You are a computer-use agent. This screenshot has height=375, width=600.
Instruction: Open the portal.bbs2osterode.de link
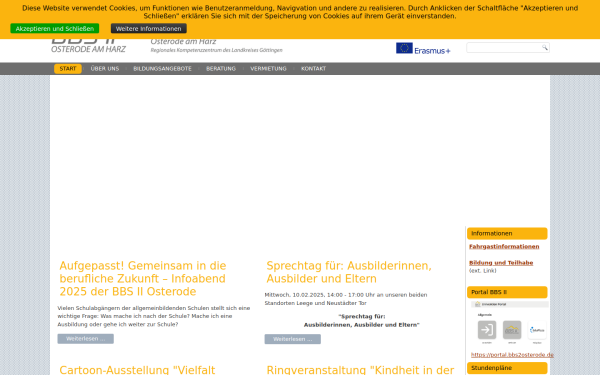(x=512, y=355)
